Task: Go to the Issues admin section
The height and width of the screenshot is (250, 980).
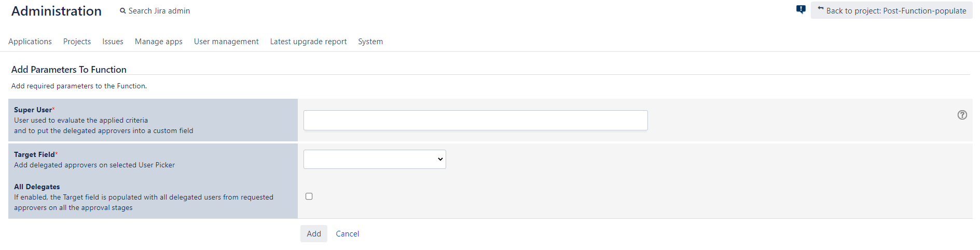Action: [x=113, y=42]
